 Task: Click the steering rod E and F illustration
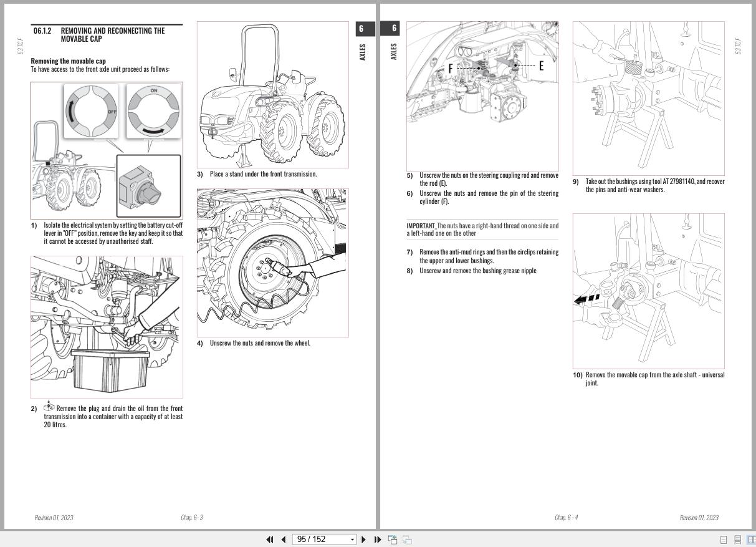pyautogui.click(x=483, y=95)
